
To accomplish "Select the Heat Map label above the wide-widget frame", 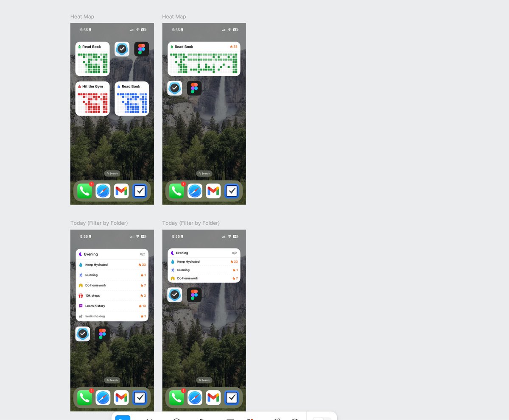I will tap(174, 17).
